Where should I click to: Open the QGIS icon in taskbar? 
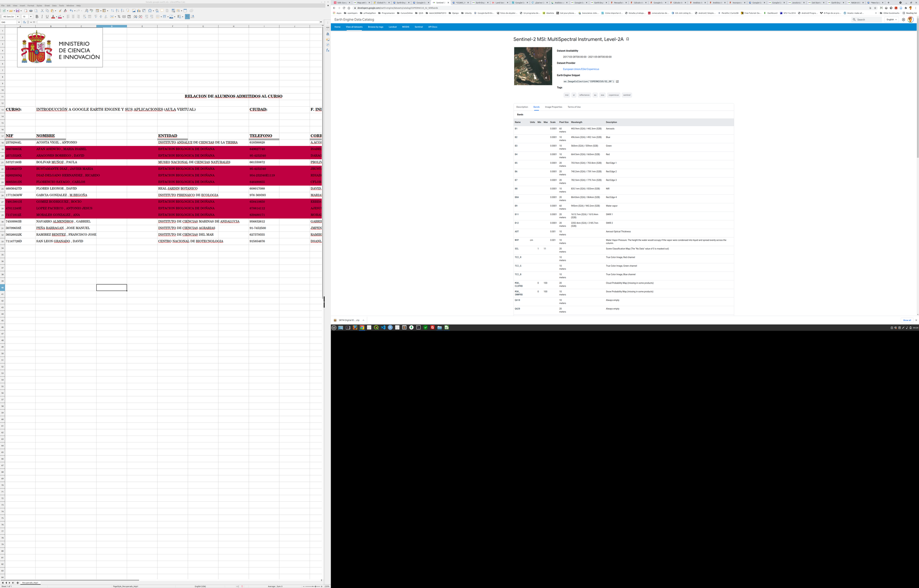pos(376,328)
